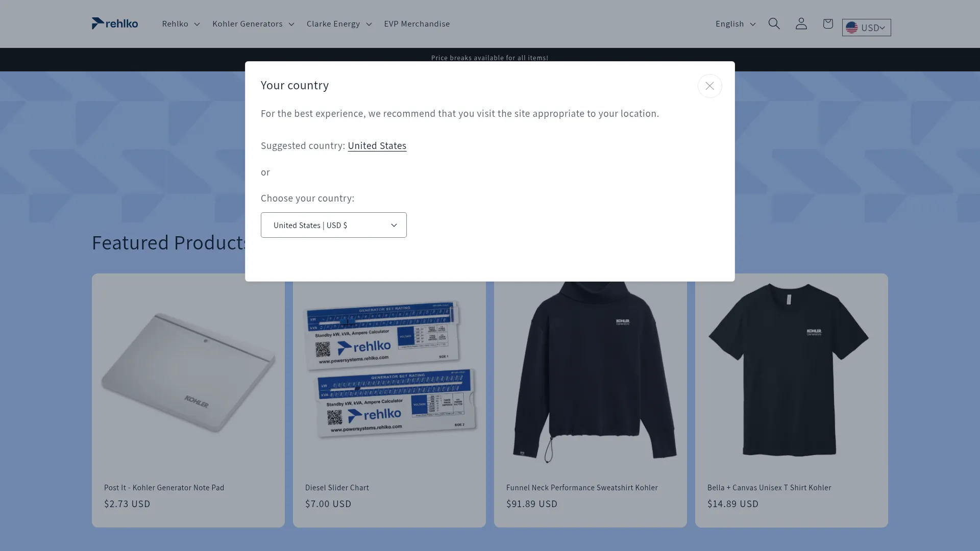The height and width of the screenshot is (551, 980).
Task: Open Funnel Neck Performance Sweatshirt Kohler link
Action: [582, 488]
